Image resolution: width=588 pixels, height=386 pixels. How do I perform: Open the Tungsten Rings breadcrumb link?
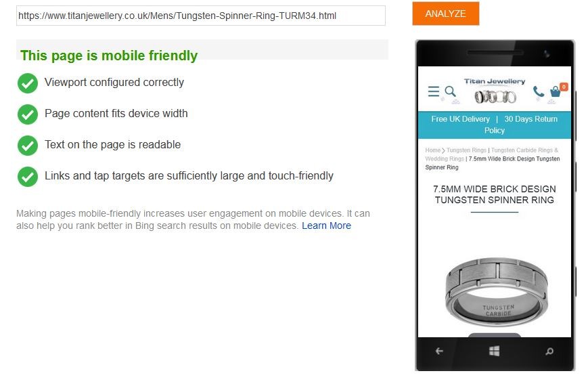(x=466, y=150)
